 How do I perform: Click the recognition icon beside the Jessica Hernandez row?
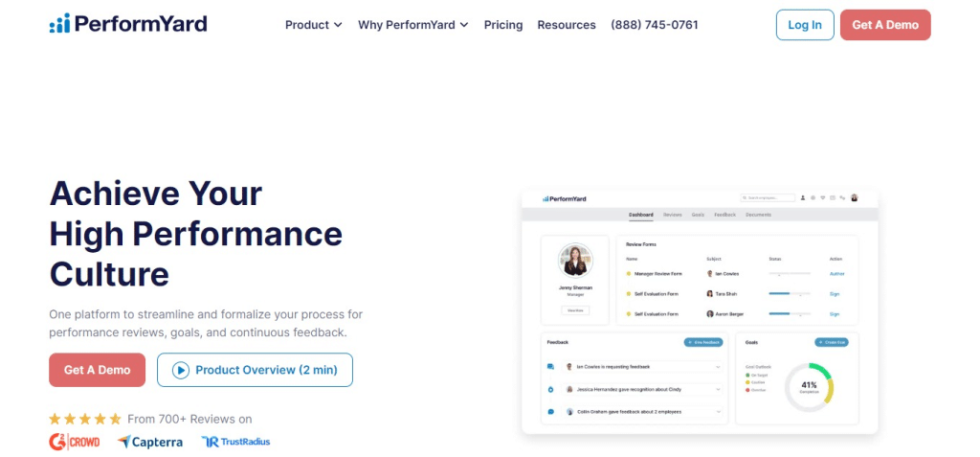pos(550,389)
